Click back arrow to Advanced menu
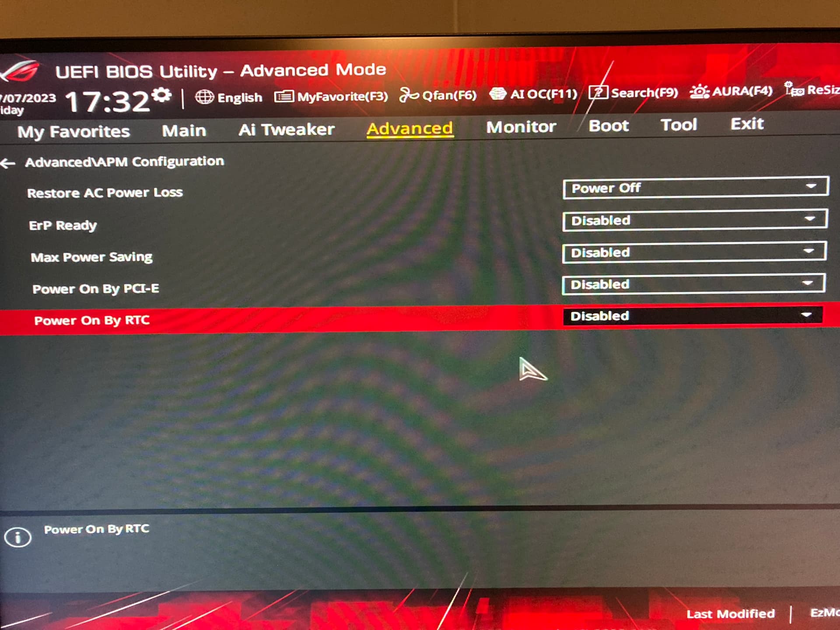This screenshot has height=630, width=840. 9,161
